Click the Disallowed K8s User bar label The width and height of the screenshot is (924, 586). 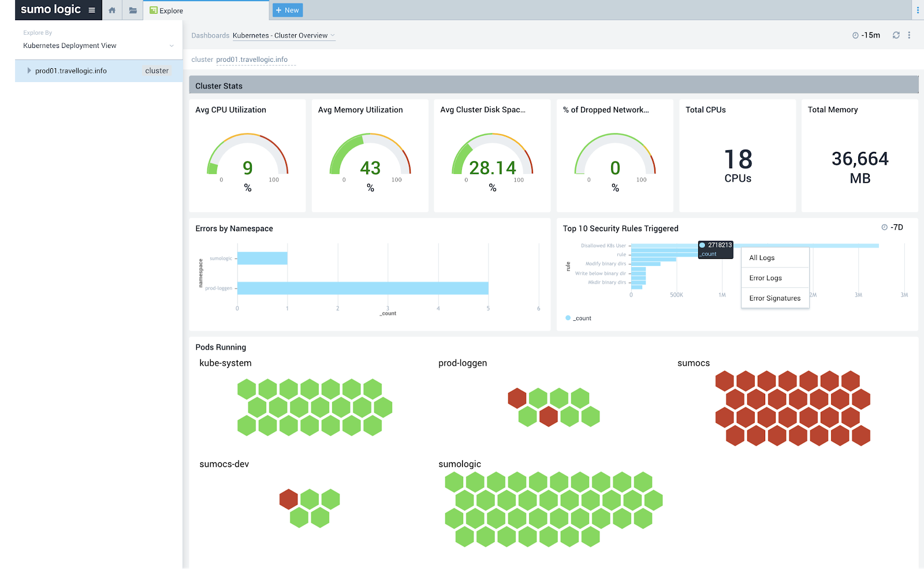click(603, 246)
